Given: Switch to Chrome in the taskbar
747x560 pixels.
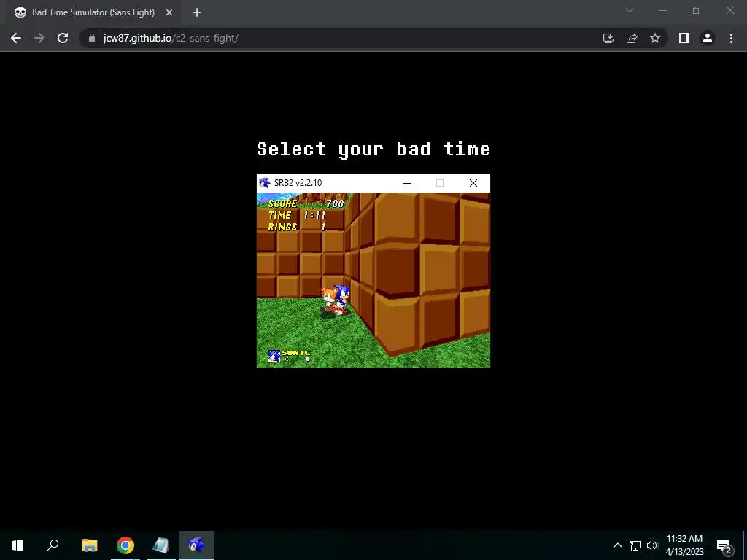Looking at the screenshot, I should pos(125,545).
